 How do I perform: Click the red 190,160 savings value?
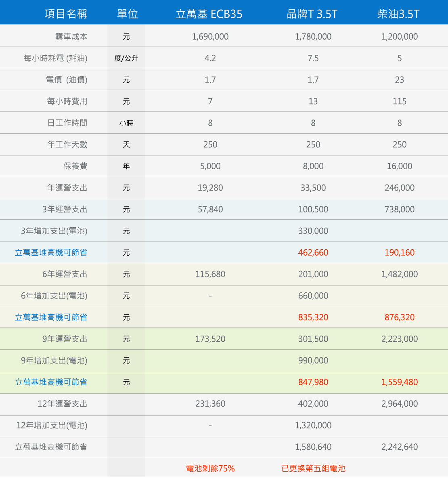[x=400, y=252]
